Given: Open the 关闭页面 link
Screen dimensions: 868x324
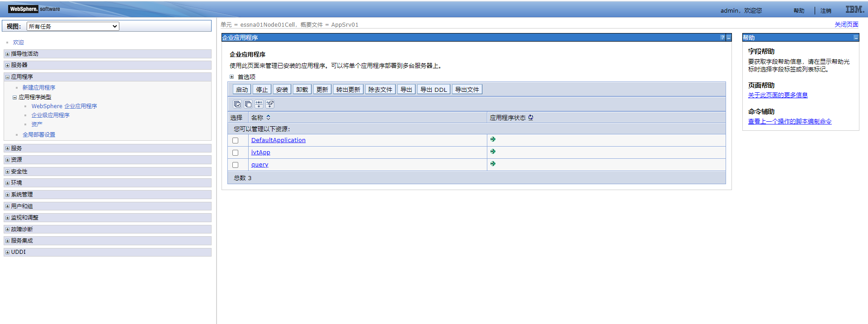Looking at the screenshot, I should point(846,24).
